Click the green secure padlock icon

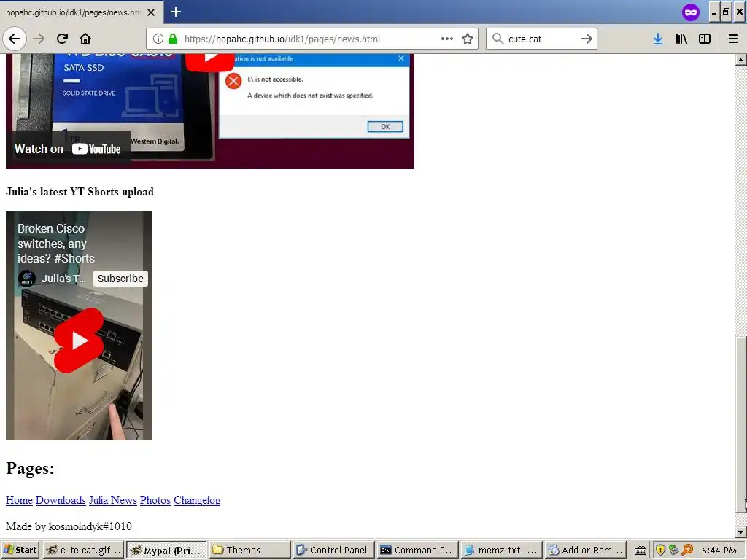click(x=173, y=39)
